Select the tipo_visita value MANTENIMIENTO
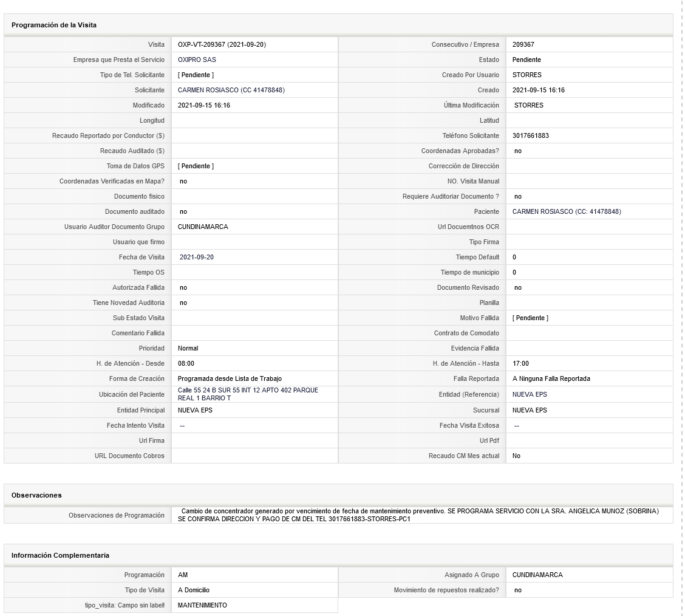The image size is (685, 616). pos(202,606)
